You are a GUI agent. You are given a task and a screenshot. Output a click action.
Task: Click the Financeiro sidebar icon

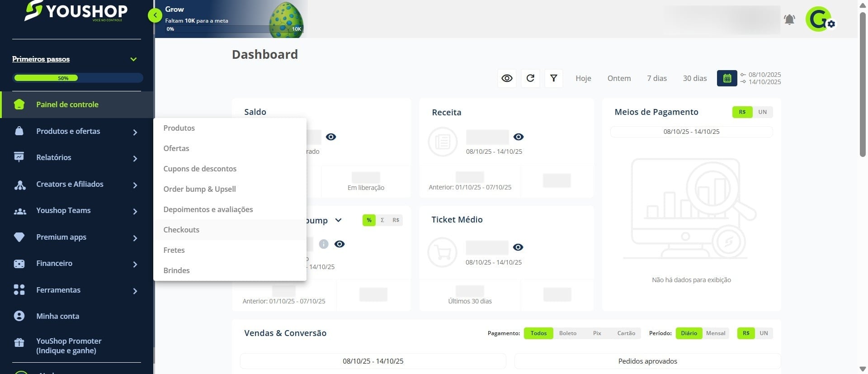coord(19,264)
